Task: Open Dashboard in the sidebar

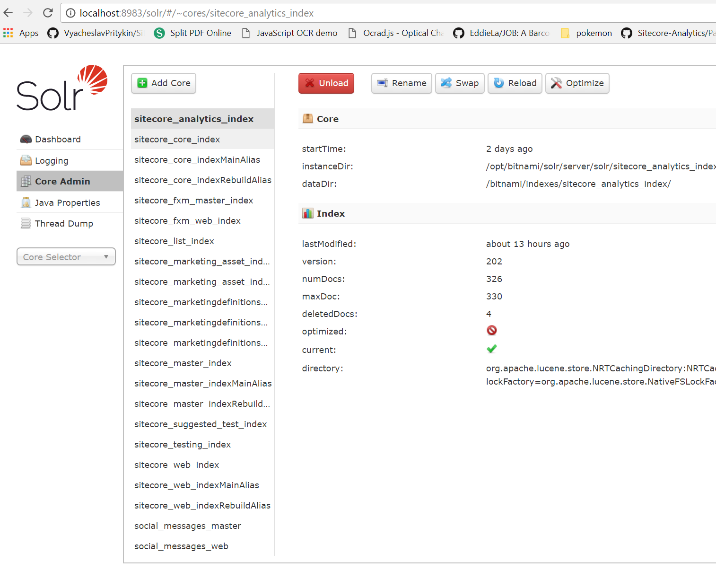Action: [58, 140]
